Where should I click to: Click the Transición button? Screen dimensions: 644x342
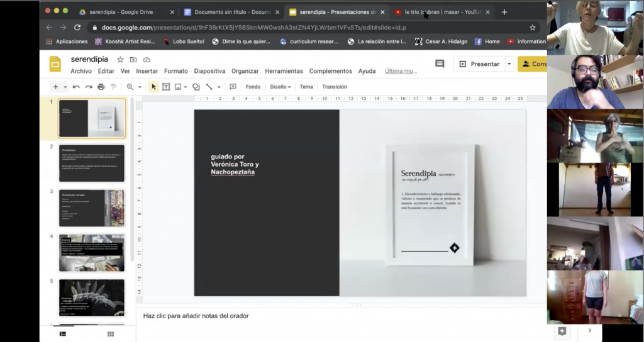(x=335, y=87)
